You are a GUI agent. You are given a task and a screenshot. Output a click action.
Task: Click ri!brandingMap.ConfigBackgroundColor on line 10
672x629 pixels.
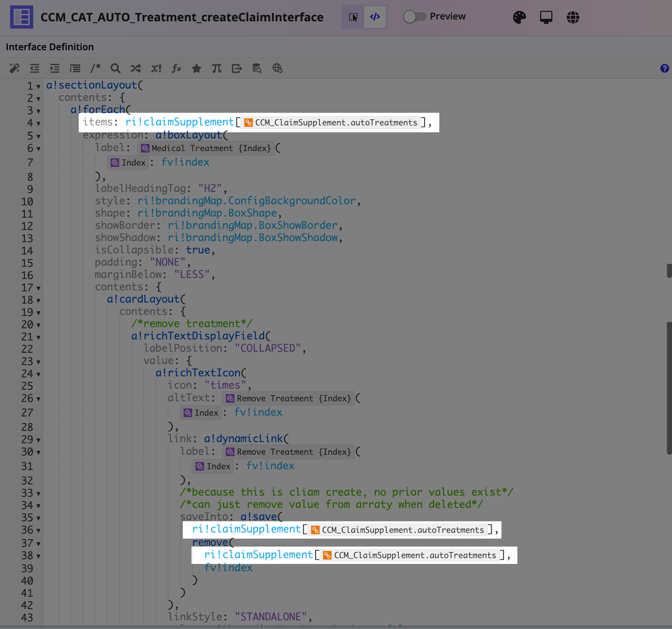click(246, 201)
